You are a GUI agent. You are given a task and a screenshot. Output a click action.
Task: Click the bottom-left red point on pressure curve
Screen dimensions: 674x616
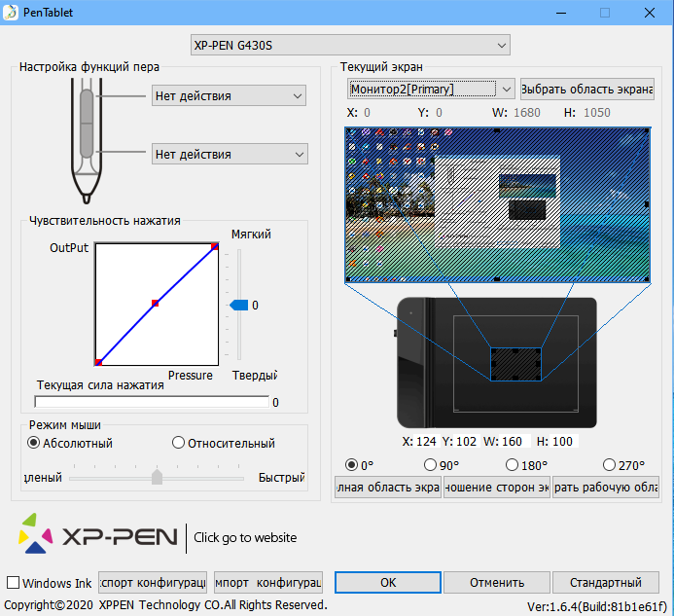pyautogui.click(x=98, y=362)
